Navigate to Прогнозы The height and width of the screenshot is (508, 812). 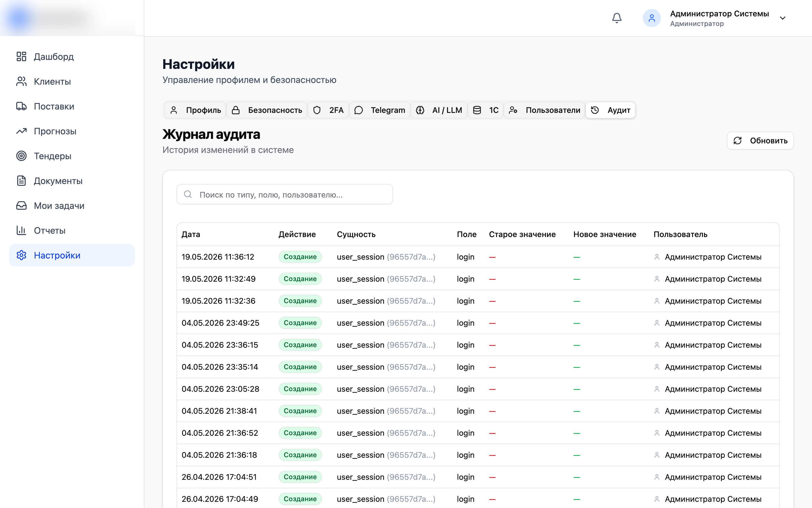tap(72, 131)
